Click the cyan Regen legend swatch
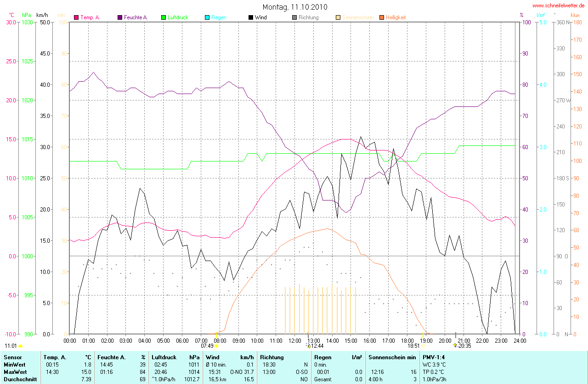588x384 pixels. tap(207, 17)
